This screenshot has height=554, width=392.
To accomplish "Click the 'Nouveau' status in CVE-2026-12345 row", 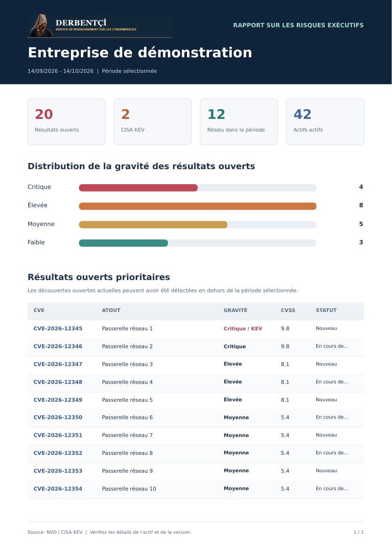I will click(x=326, y=328).
